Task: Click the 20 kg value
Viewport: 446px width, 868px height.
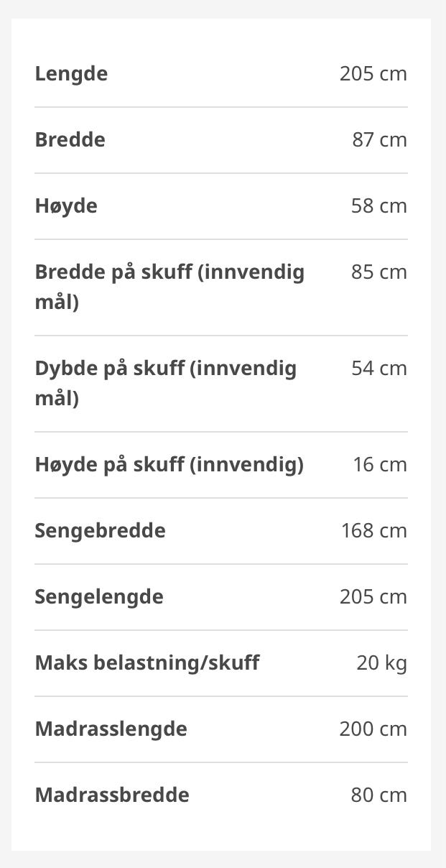Action: tap(381, 663)
